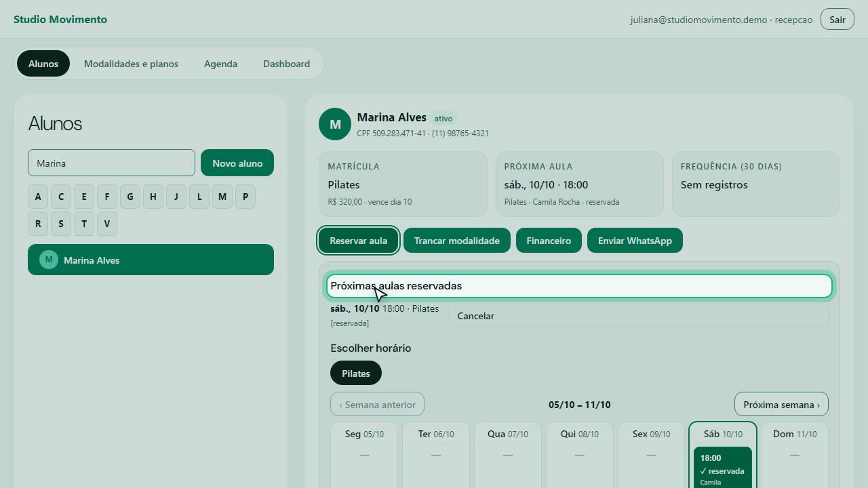Filter students by letter P
The width and height of the screenshot is (868, 488).
click(x=245, y=197)
